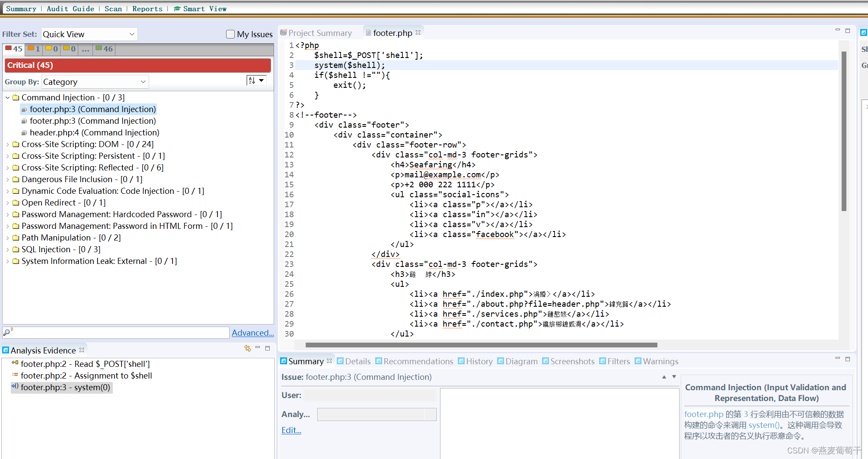Close the footer.php editor tab

(418, 32)
